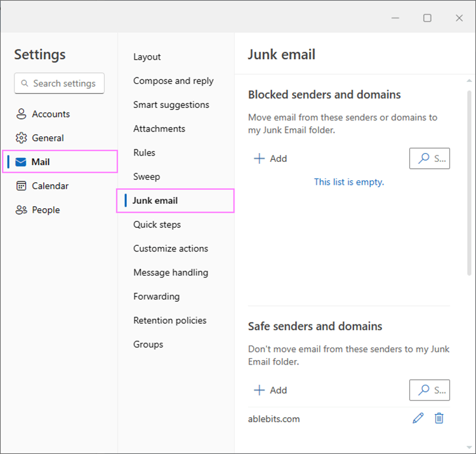Close the Settings window
Viewport: 476px width, 454px height.
459,18
